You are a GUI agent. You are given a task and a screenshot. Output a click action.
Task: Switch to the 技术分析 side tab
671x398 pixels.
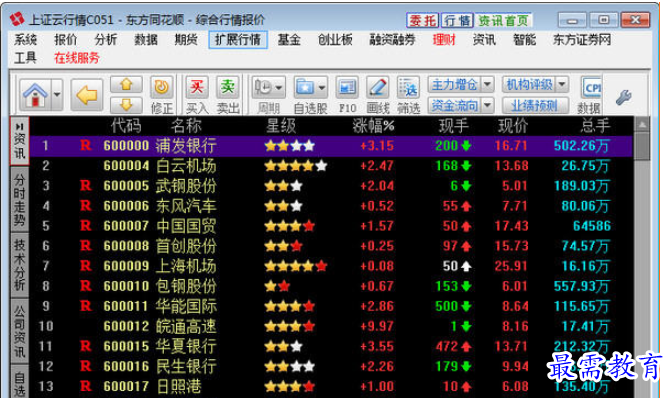[20, 265]
